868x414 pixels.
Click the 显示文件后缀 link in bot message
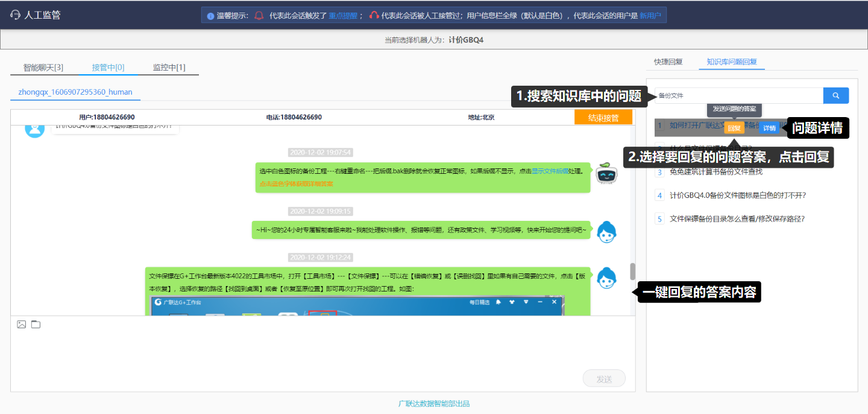click(550, 171)
